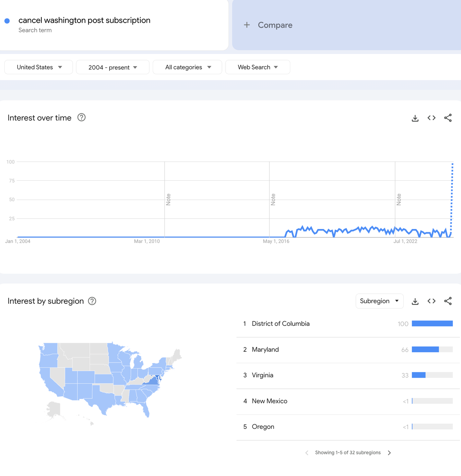
Task: Embed the Interest by subregion map
Action: point(431,301)
